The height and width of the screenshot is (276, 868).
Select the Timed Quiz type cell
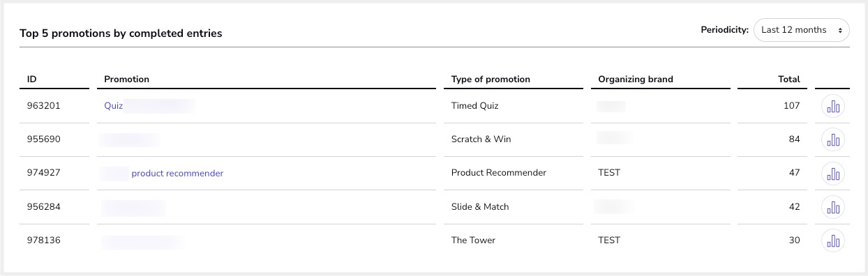click(x=475, y=106)
